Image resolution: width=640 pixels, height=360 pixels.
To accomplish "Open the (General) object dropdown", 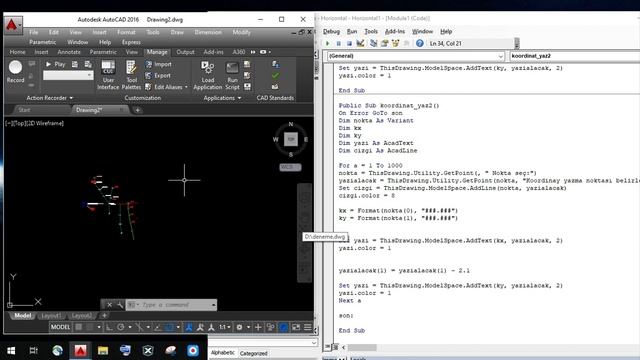I will click(416, 56).
